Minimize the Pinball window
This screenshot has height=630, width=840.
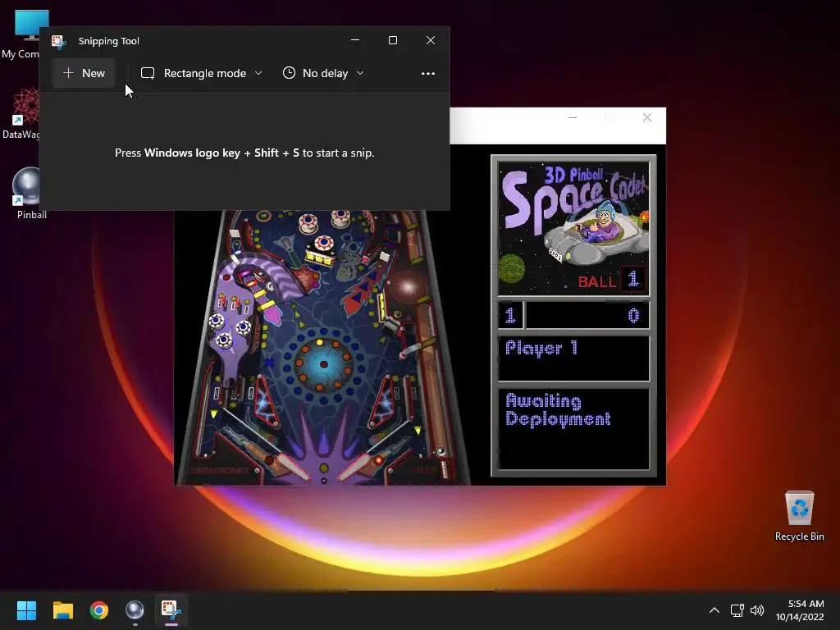(573, 117)
